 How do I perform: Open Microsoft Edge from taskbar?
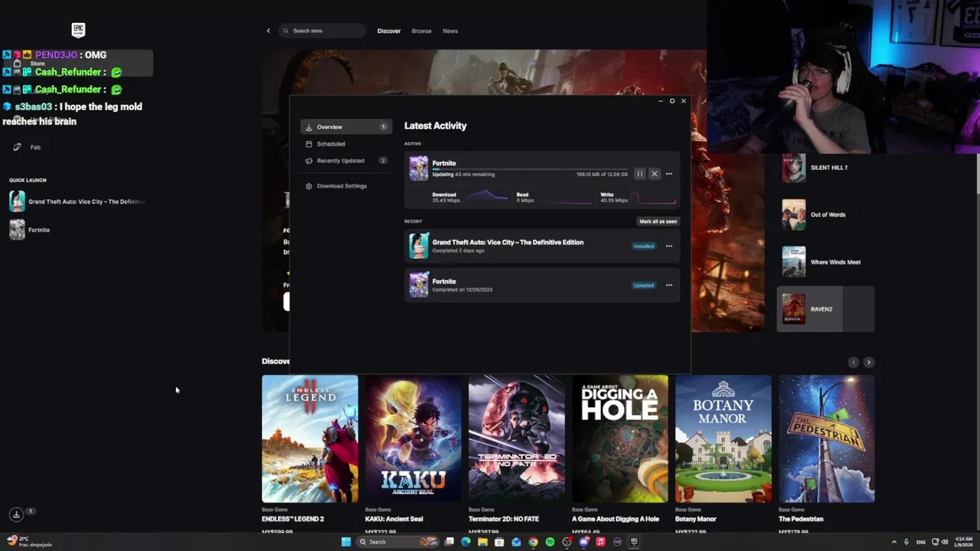[465, 542]
